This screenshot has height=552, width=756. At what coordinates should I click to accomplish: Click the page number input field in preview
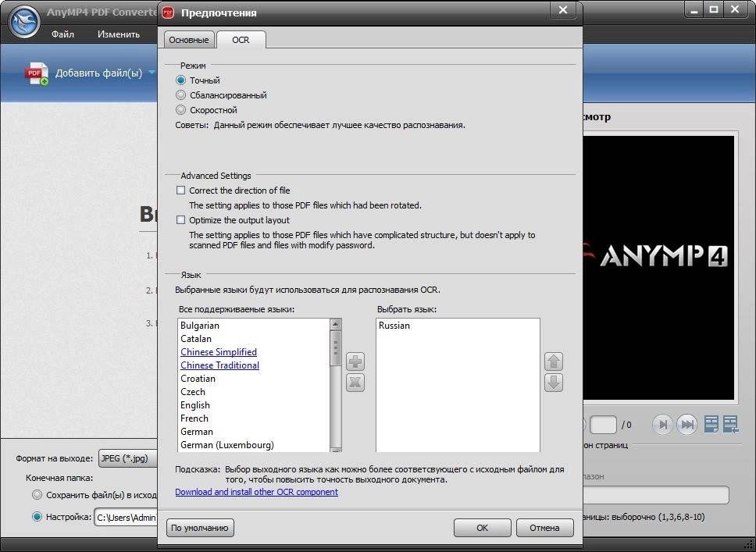click(x=603, y=425)
